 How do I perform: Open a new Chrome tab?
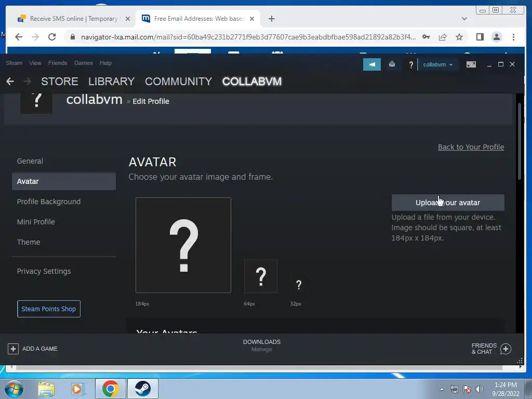tap(271, 19)
